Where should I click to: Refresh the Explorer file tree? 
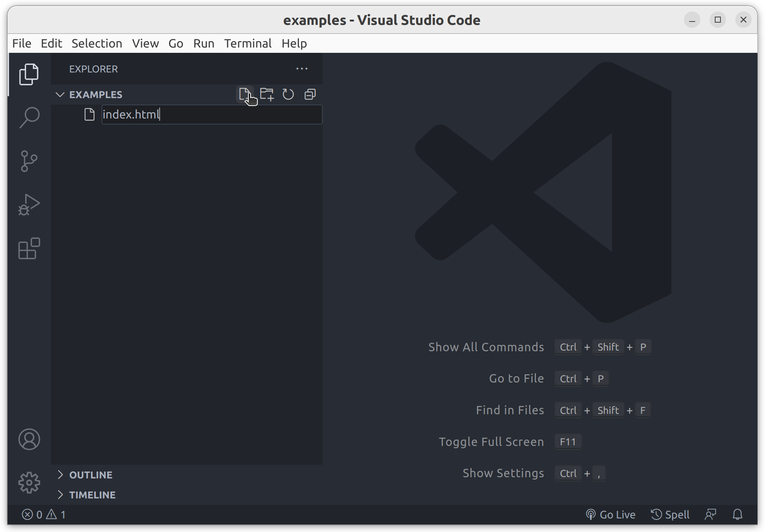click(288, 94)
